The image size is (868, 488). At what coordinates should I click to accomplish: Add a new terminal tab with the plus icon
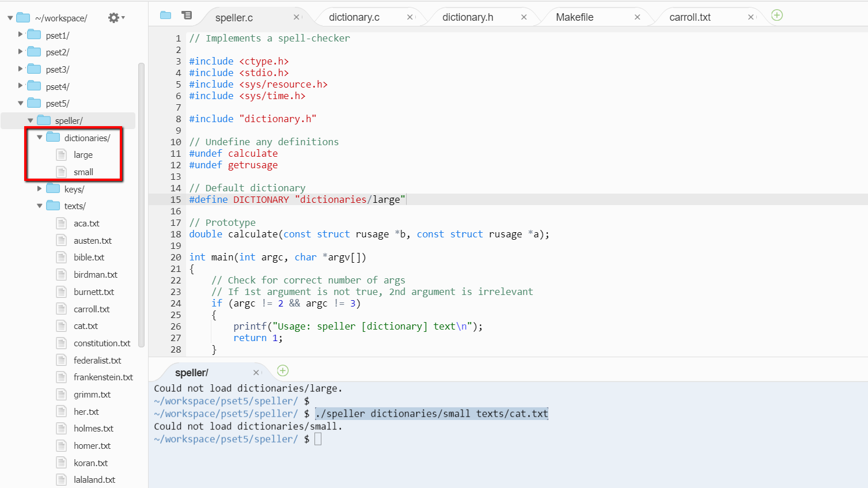pyautogui.click(x=283, y=370)
